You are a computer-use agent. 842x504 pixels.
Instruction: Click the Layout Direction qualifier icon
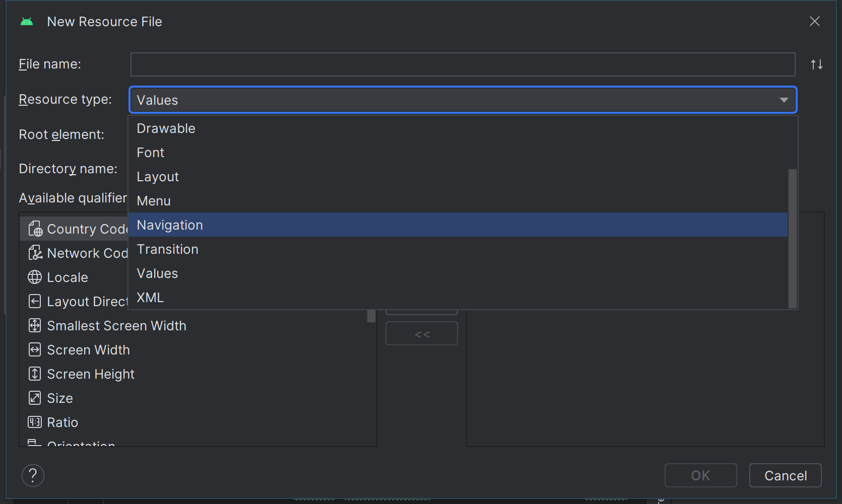(x=35, y=301)
